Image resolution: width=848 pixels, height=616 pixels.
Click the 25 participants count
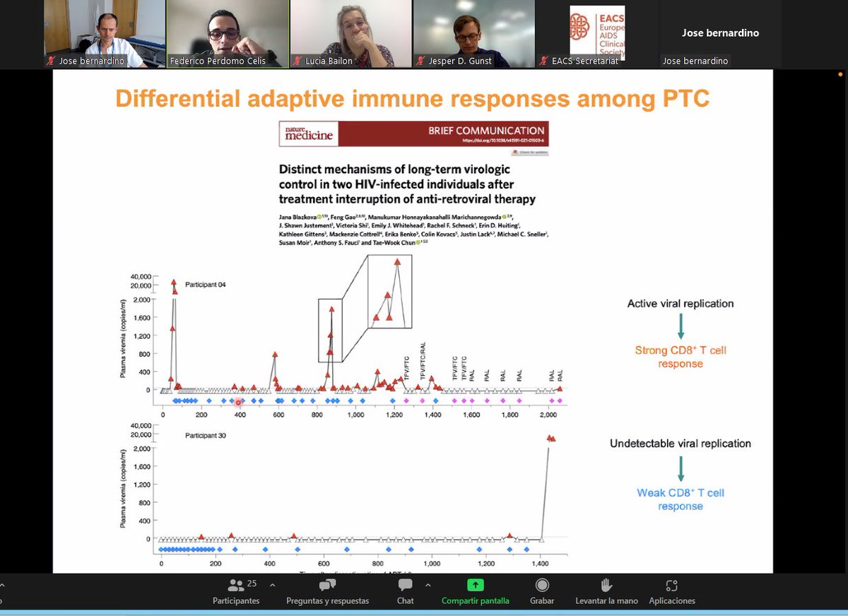pyautogui.click(x=252, y=584)
